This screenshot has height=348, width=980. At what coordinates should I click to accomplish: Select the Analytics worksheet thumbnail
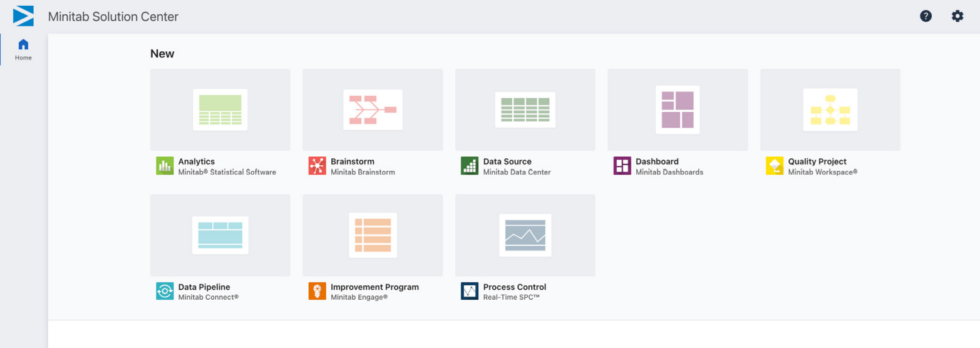220,110
